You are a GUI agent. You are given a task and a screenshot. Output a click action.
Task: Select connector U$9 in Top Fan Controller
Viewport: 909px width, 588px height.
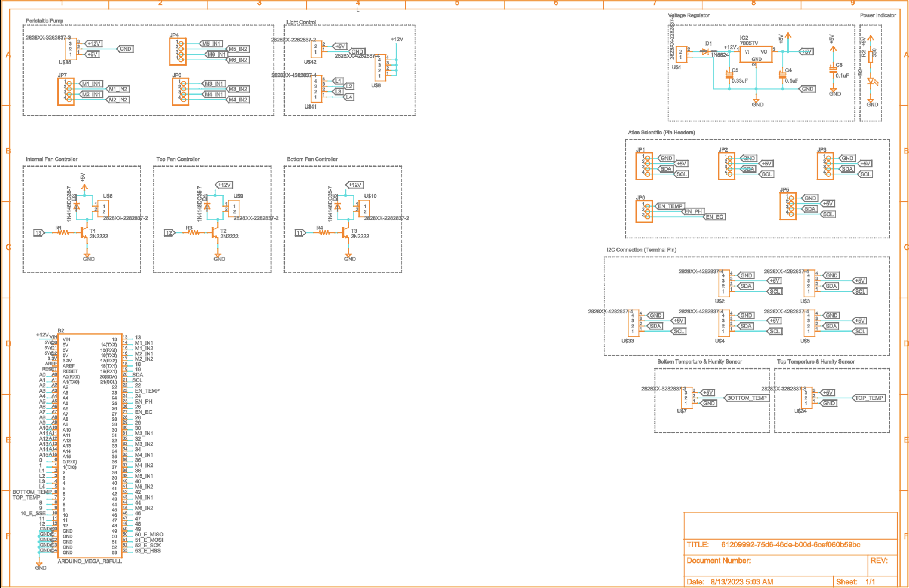click(234, 208)
